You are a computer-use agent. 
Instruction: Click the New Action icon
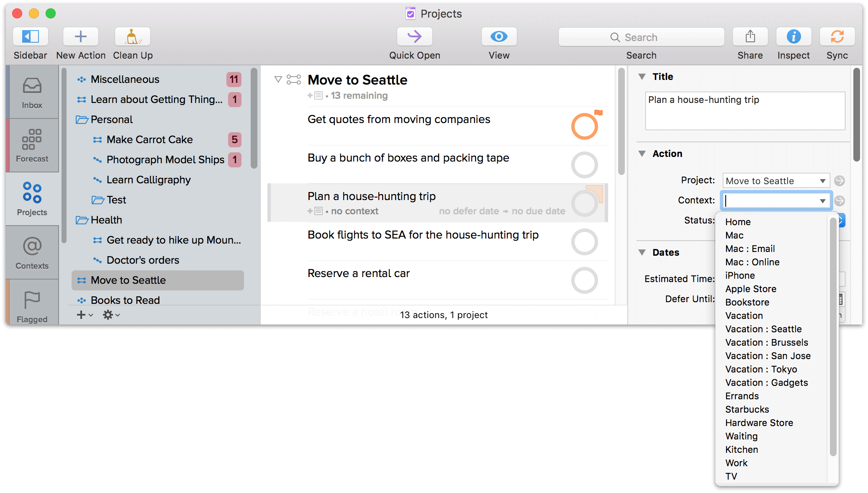click(x=80, y=37)
